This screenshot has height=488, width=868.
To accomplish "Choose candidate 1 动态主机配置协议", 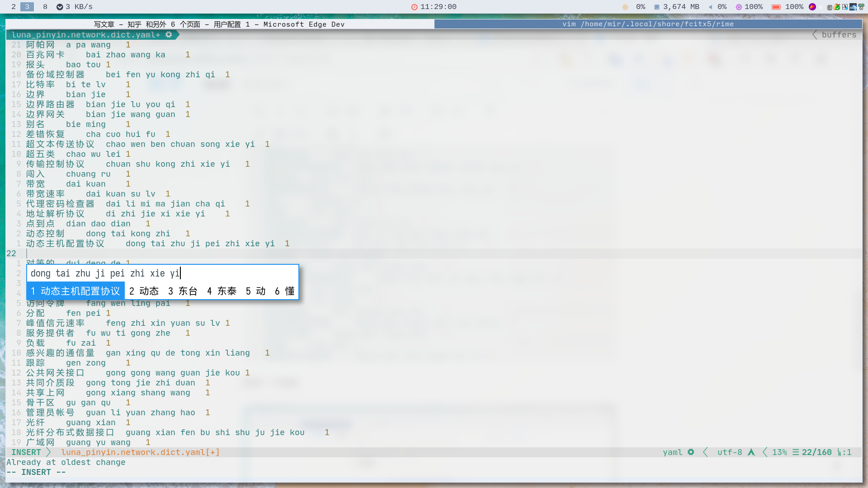I will click(75, 291).
